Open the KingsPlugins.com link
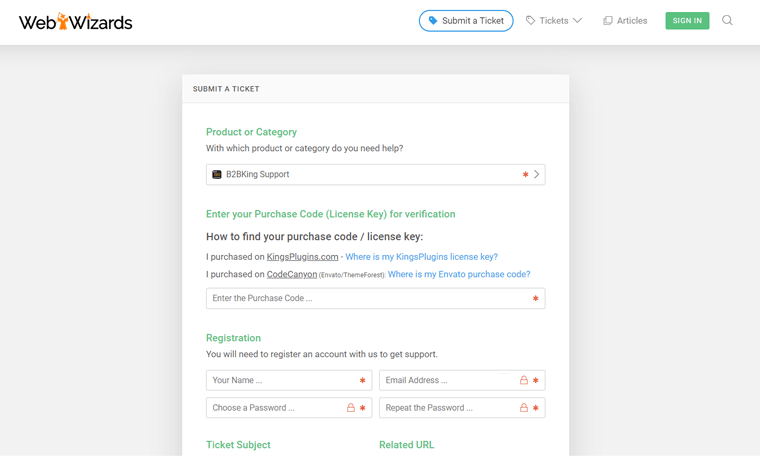 302,257
